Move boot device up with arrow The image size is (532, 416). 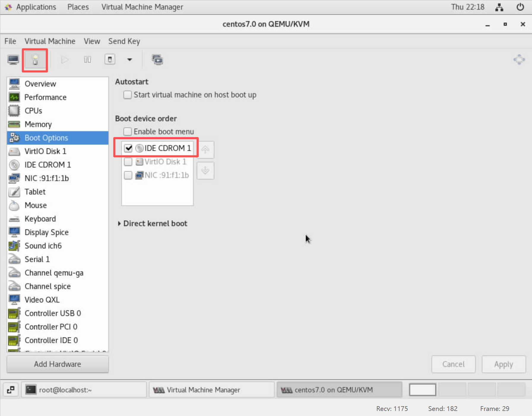point(205,150)
